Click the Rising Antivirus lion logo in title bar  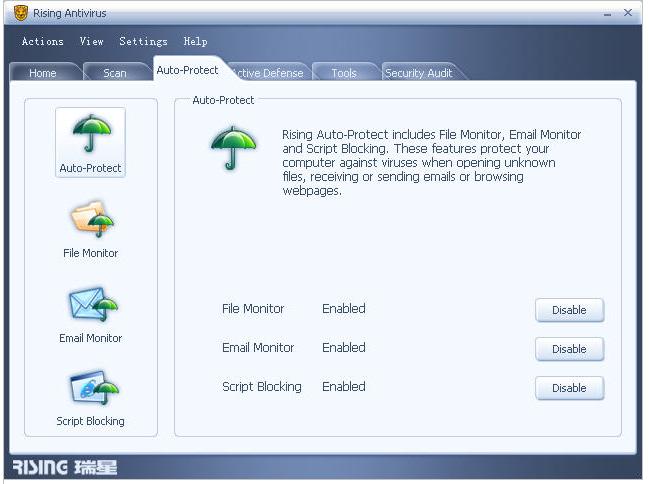tap(21, 13)
